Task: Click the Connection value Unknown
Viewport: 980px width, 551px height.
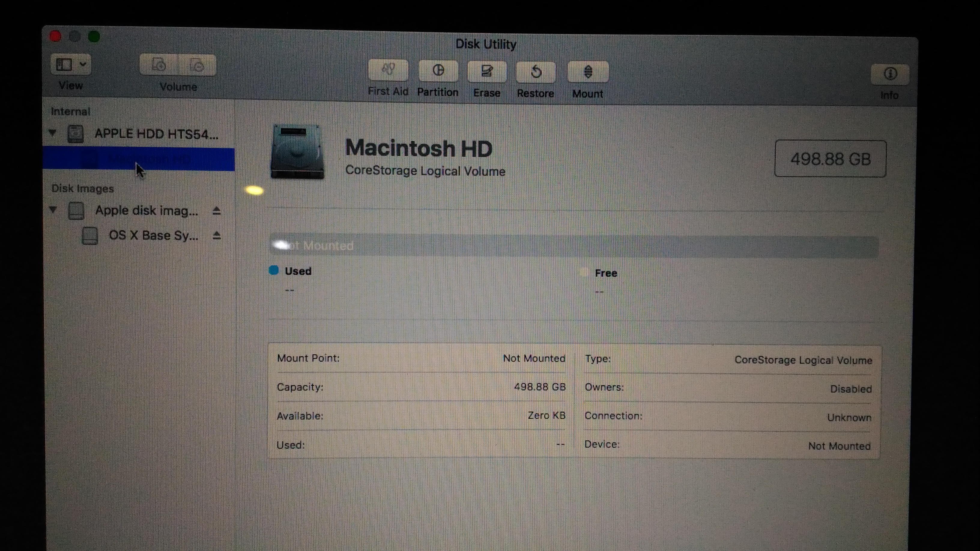Action: click(x=849, y=417)
